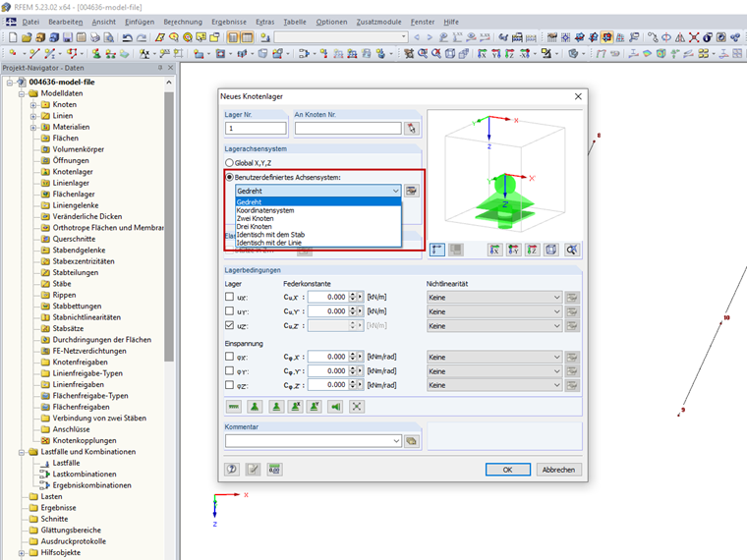Image resolution: width=747 pixels, height=560 pixels.
Task: Enable the uy support checkbox
Action: (230, 311)
